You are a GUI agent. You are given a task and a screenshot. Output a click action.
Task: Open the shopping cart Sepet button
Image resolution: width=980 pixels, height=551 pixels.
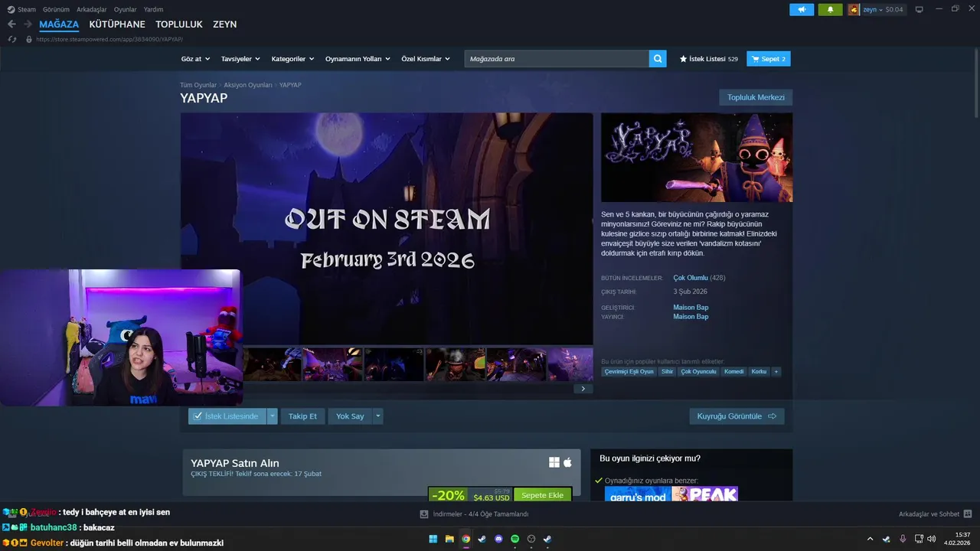[x=769, y=59]
